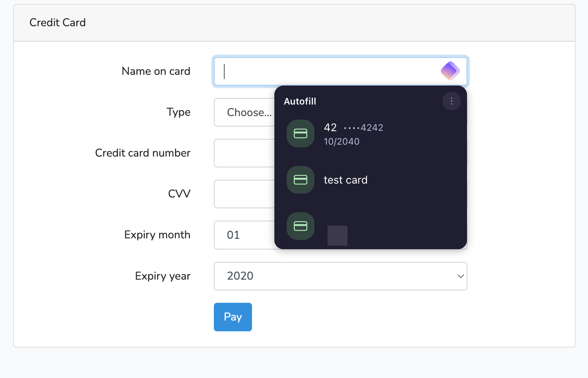The image size is (588, 378).
Task: Focus the Name on card text field
Action: (x=328, y=71)
